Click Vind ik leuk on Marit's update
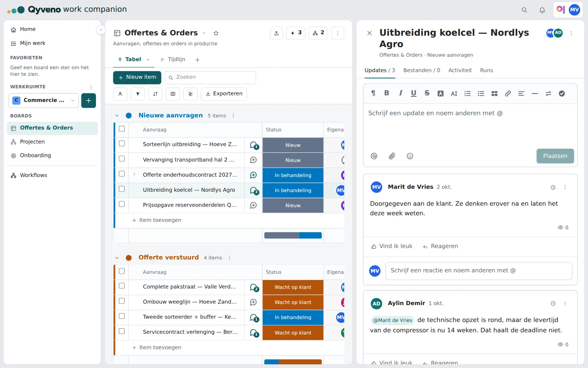Image resolution: width=588 pixels, height=368 pixels. tap(392, 246)
